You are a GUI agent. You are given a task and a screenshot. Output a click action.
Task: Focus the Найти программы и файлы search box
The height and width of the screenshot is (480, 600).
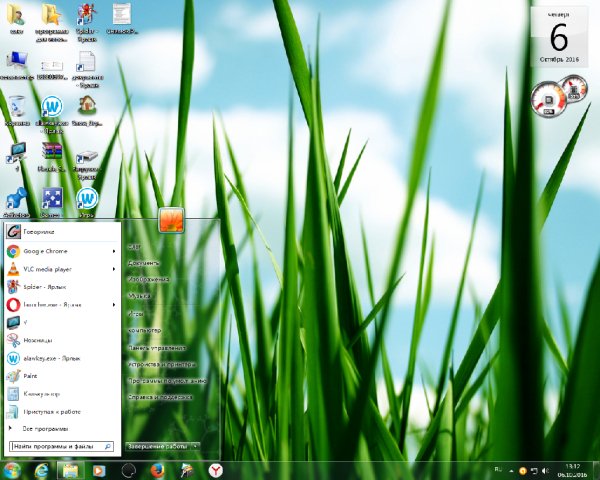(61, 446)
